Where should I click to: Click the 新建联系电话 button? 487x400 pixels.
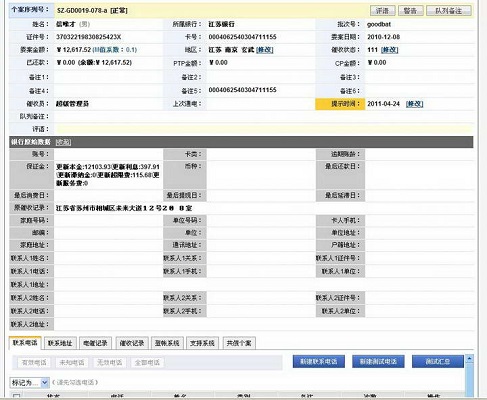coord(319,362)
